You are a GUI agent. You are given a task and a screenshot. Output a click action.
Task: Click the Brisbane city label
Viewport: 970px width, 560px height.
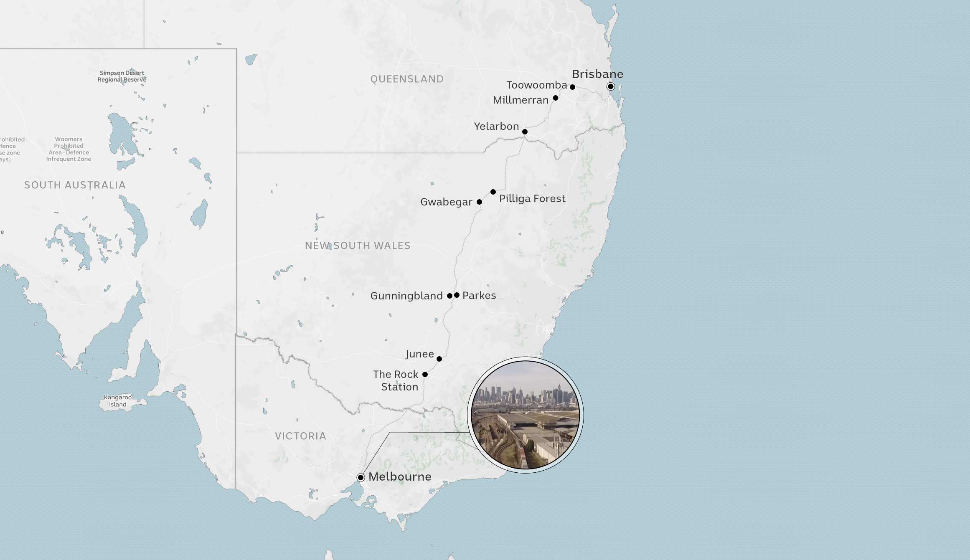[597, 74]
